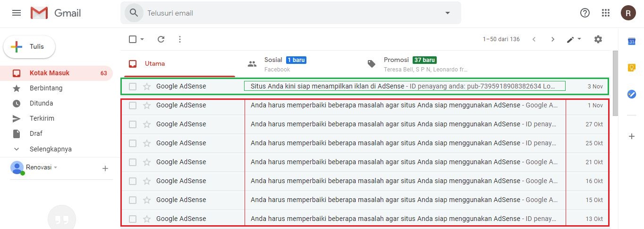
Task: Open the account avatar R
Action: pos(628,13)
